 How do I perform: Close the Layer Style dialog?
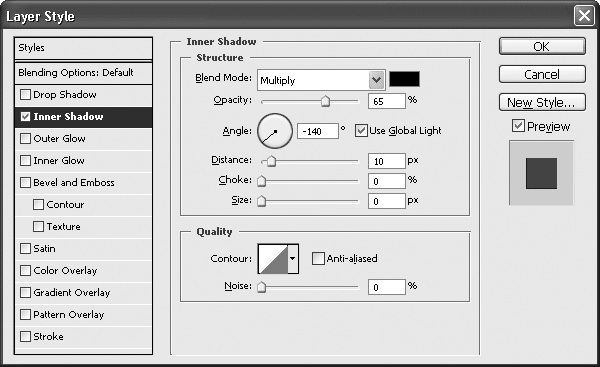click(x=584, y=16)
